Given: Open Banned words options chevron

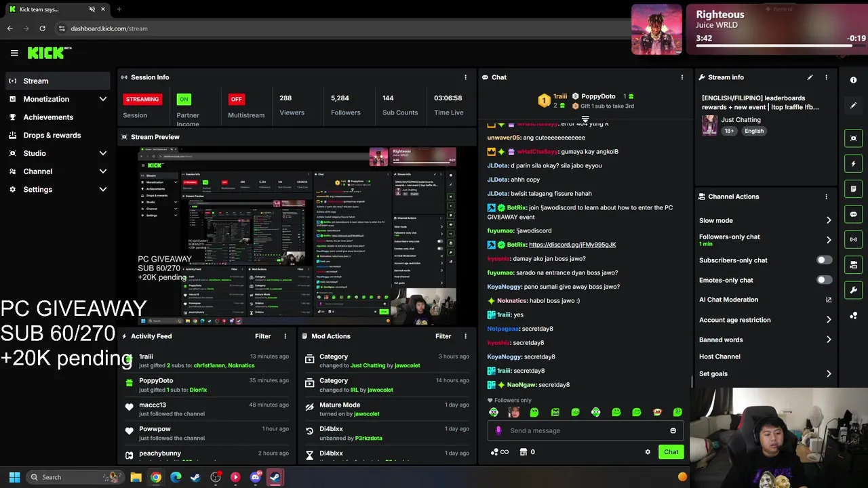Looking at the screenshot, I should pyautogui.click(x=829, y=340).
